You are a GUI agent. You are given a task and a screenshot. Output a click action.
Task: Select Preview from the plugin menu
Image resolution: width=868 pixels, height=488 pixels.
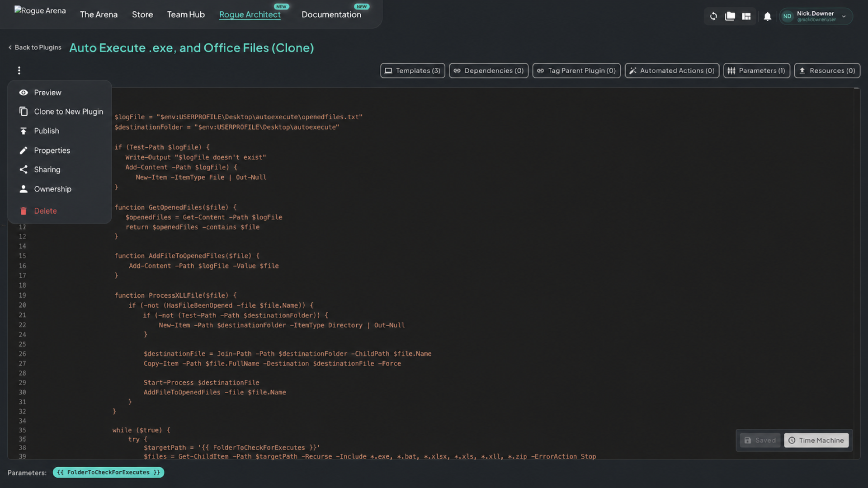click(x=60, y=93)
